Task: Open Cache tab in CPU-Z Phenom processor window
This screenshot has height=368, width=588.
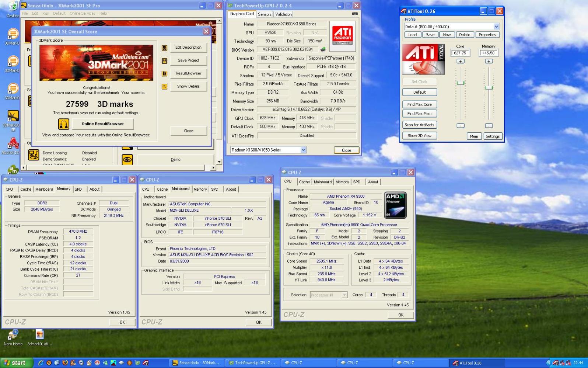Action: point(304,182)
